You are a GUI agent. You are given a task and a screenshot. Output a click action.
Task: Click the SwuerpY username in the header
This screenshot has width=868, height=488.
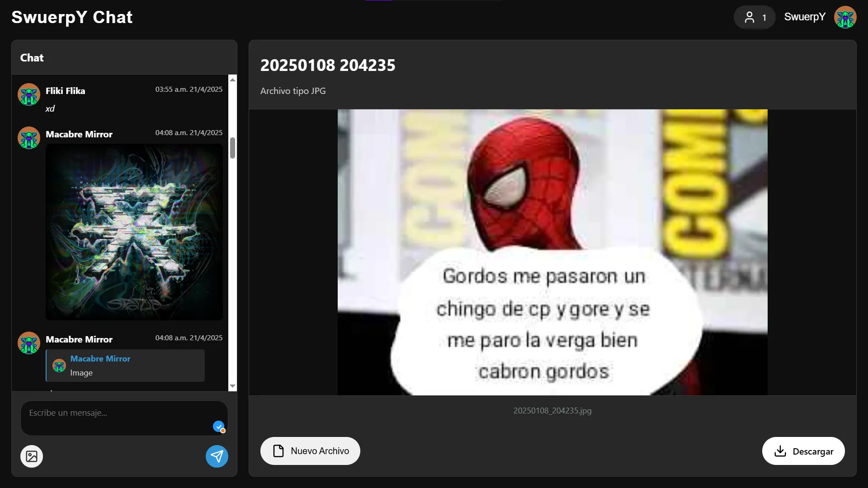point(805,17)
